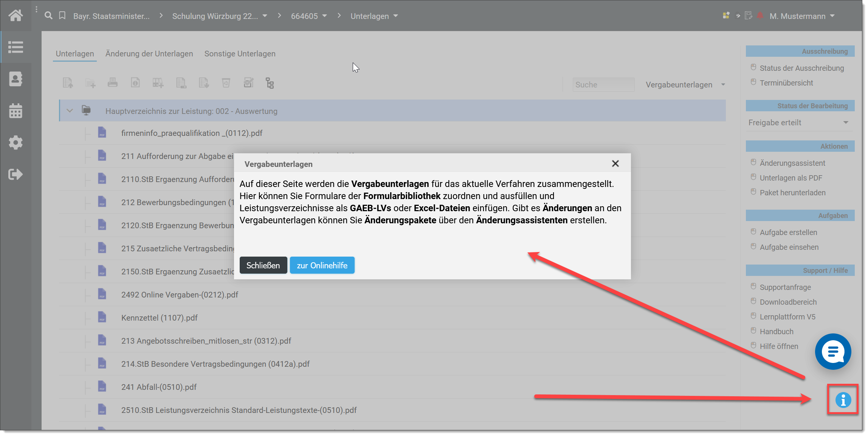This screenshot has width=868, height=436.
Task: Open the search magnifier in header
Action: click(48, 16)
